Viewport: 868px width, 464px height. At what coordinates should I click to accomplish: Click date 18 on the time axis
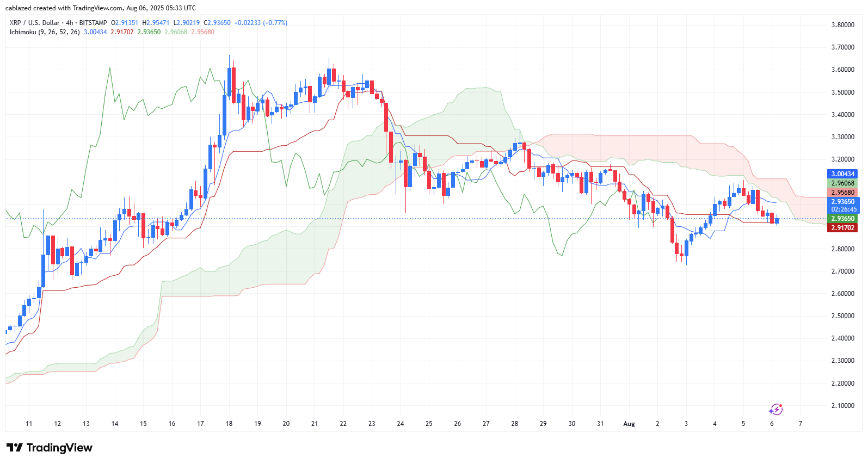click(x=229, y=424)
